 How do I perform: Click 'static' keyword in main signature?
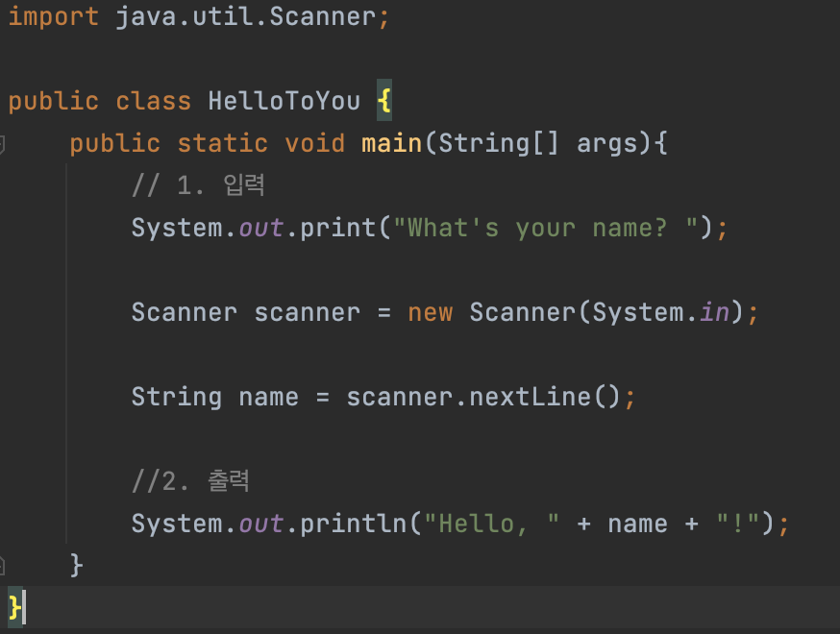coord(222,143)
